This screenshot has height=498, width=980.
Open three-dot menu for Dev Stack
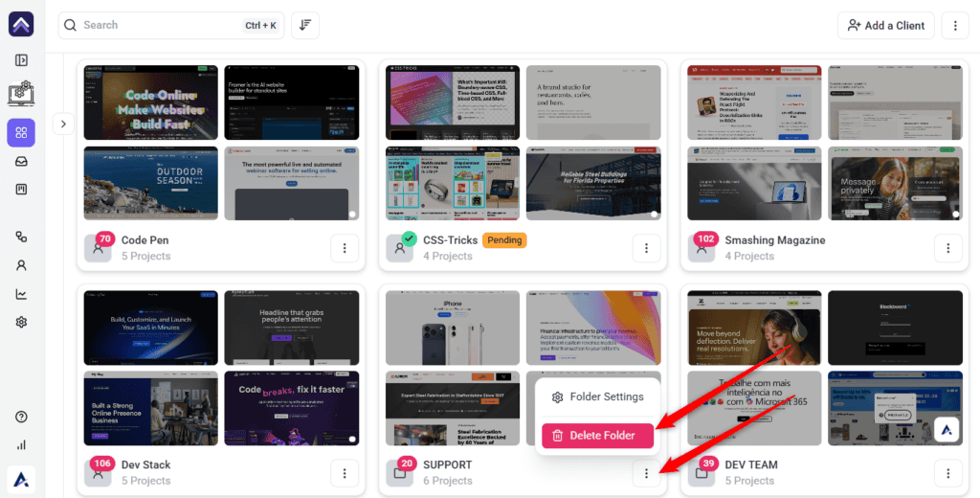(x=345, y=474)
